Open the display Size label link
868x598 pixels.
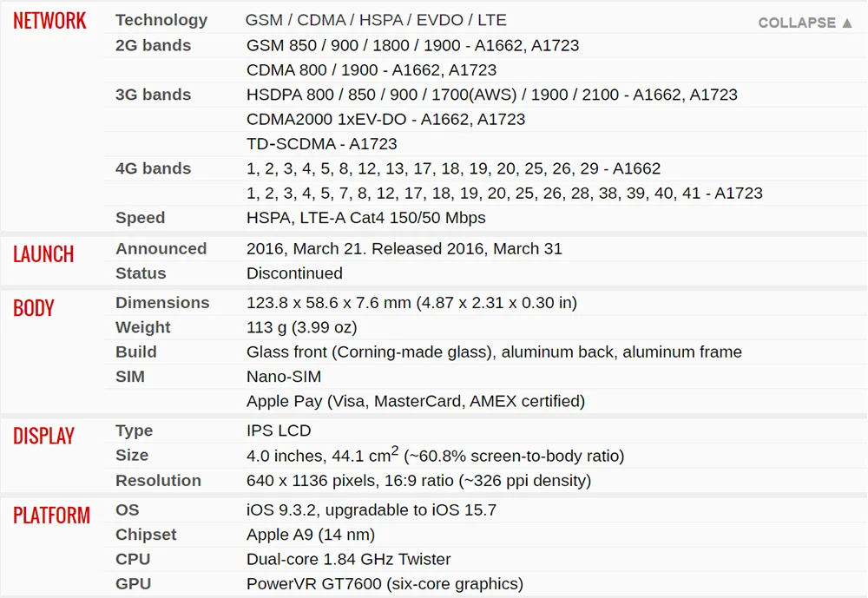point(132,455)
